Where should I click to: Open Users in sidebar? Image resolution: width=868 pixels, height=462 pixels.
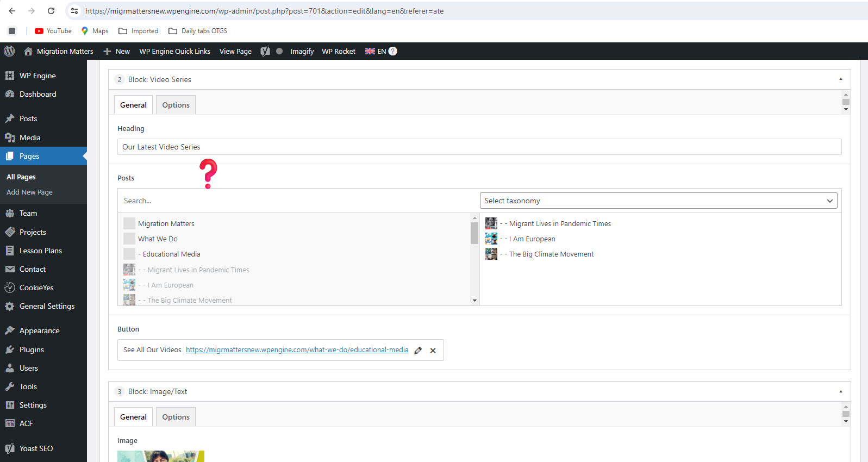(x=43, y=368)
